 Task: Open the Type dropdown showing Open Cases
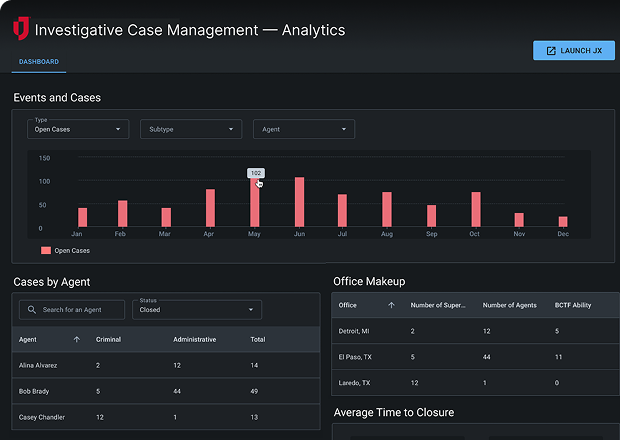click(x=77, y=129)
